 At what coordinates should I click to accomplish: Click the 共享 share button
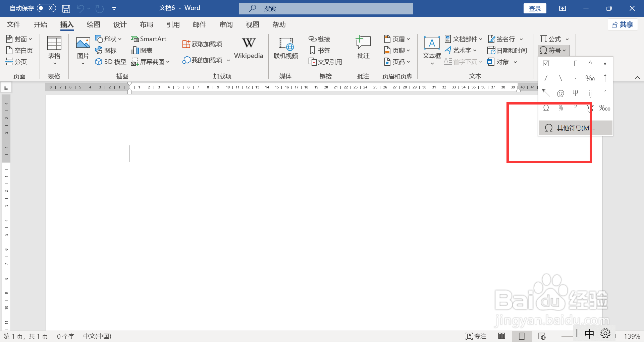(x=623, y=24)
